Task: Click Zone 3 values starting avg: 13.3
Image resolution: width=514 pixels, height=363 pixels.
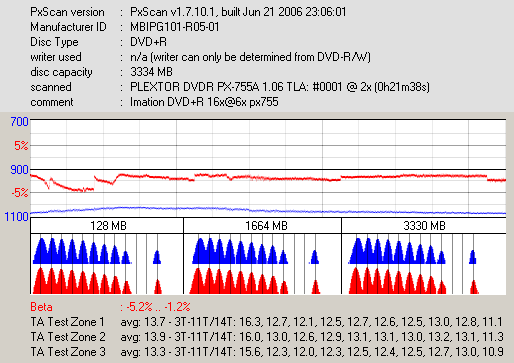Action: [x=312, y=352]
